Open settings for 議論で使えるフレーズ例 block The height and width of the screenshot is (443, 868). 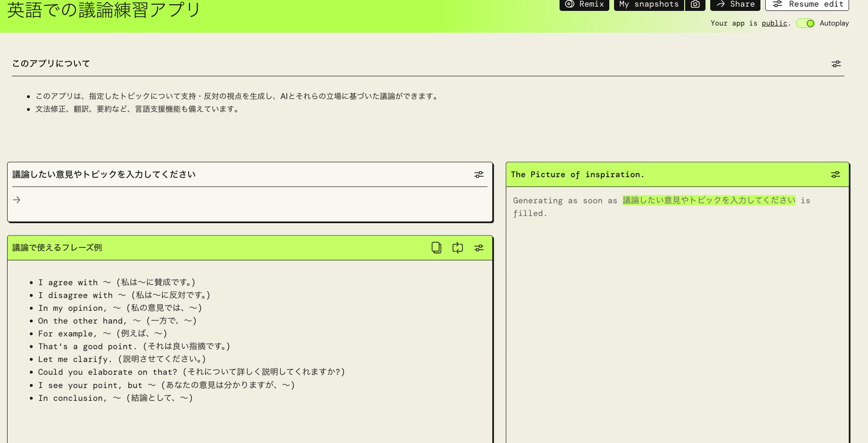tap(479, 248)
